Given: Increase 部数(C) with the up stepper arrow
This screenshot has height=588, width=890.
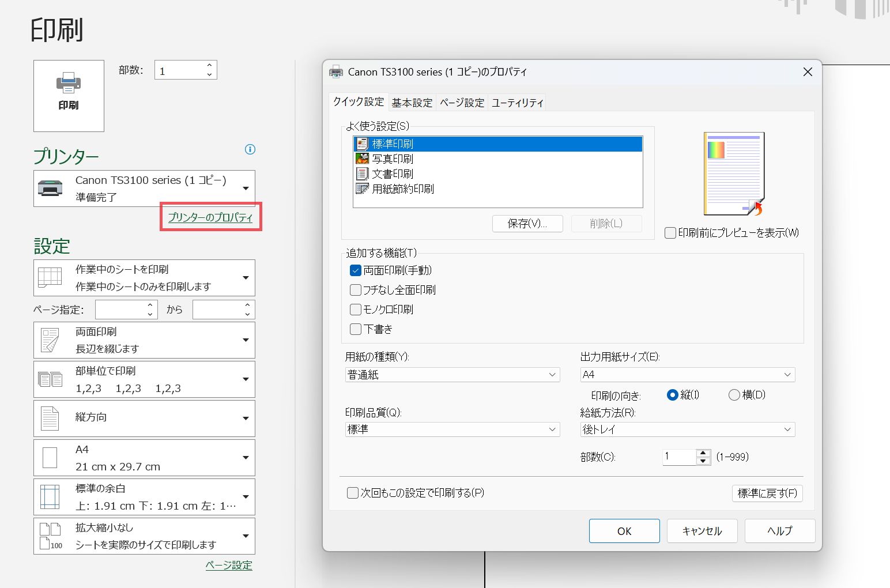Looking at the screenshot, I should [703, 453].
